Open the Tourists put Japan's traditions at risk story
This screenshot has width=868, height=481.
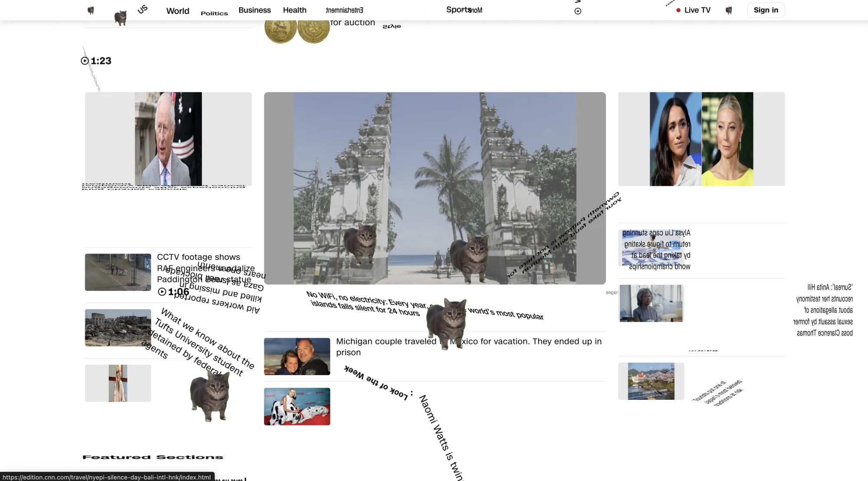pyautogui.click(x=718, y=393)
